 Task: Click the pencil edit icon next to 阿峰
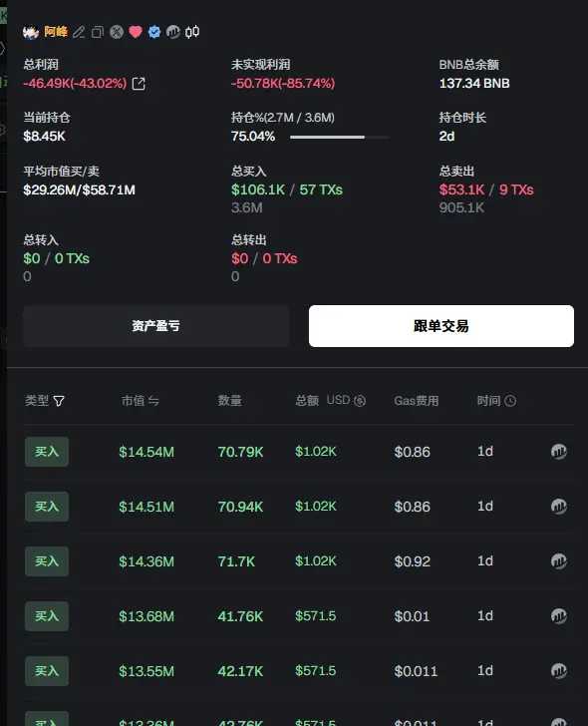point(79,32)
